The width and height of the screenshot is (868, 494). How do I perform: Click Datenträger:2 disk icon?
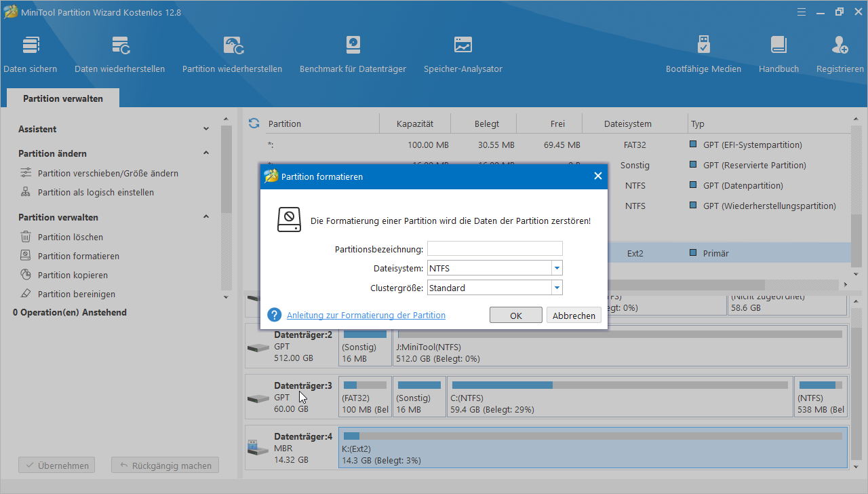(x=258, y=348)
